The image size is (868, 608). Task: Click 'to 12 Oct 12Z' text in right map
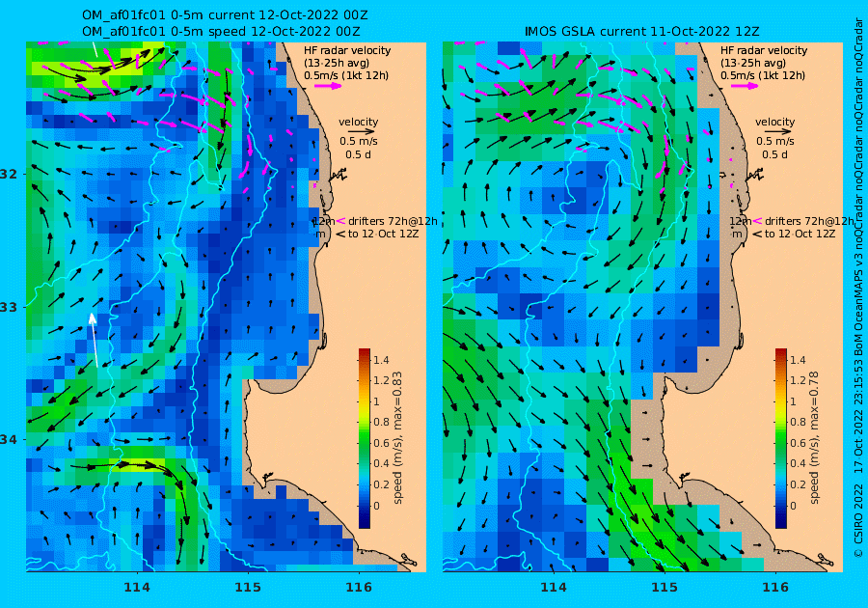800,235
